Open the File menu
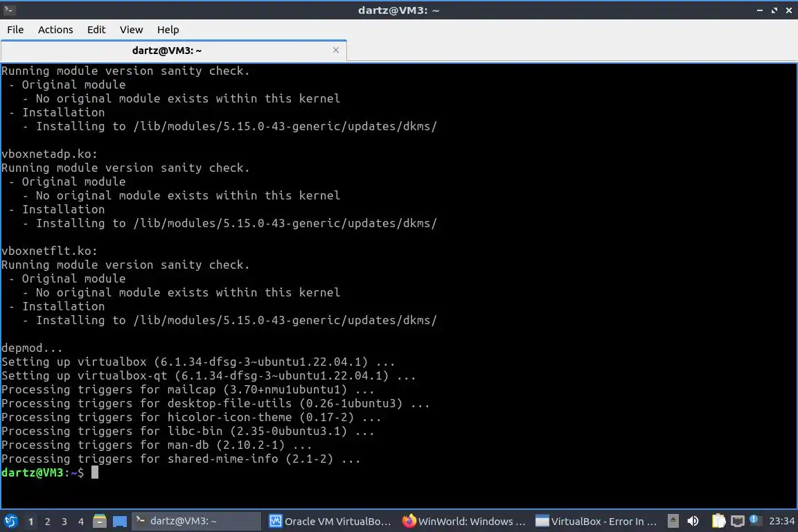The height and width of the screenshot is (532, 798). pyautogui.click(x=15, y=30)
